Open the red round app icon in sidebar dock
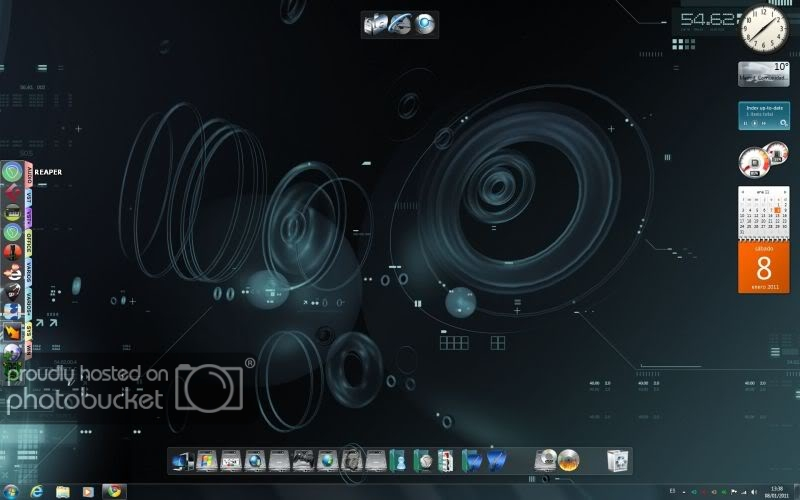The width and height of the screenshot is (800, 500). pos(12,252)
